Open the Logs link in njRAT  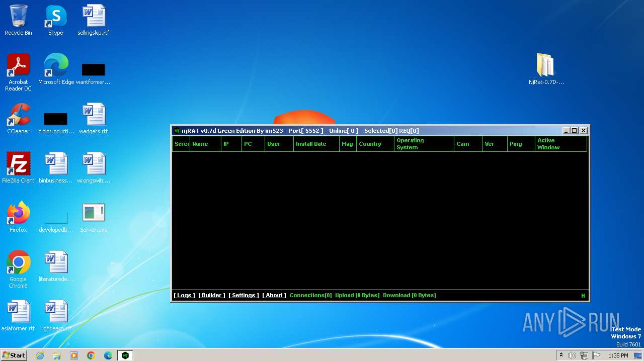point(184,296)
